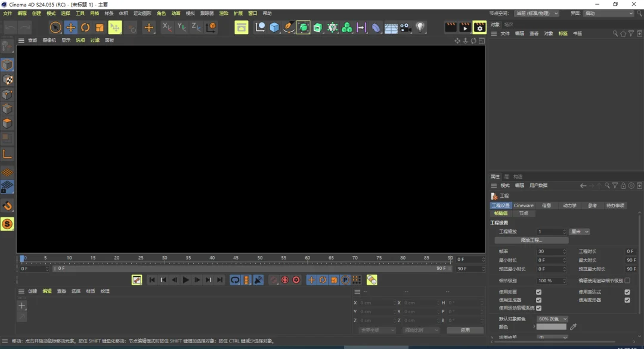Viewport: 644px width, 349px height.
Task: Toggle the 使用表达式 checkbox
Action: [627, 292]
